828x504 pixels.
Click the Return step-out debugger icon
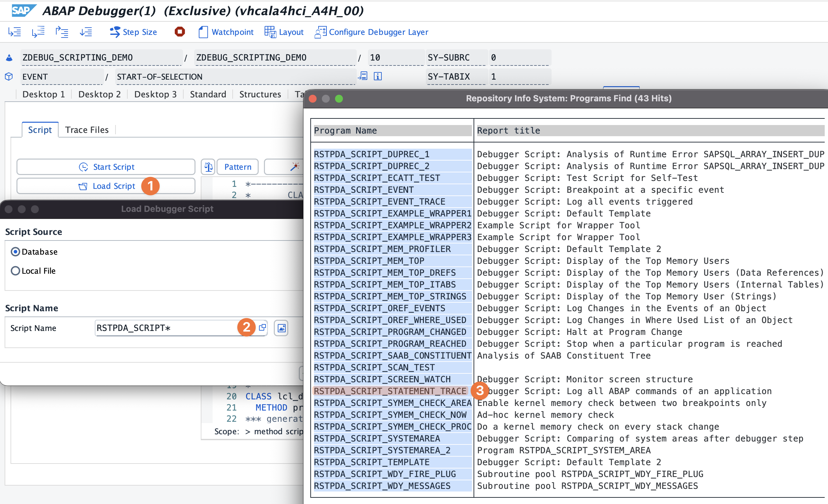pyautogui.click(x=62, y=32)
